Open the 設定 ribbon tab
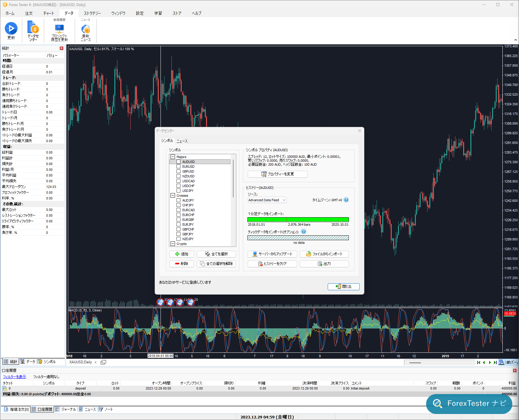 (140, 13)
